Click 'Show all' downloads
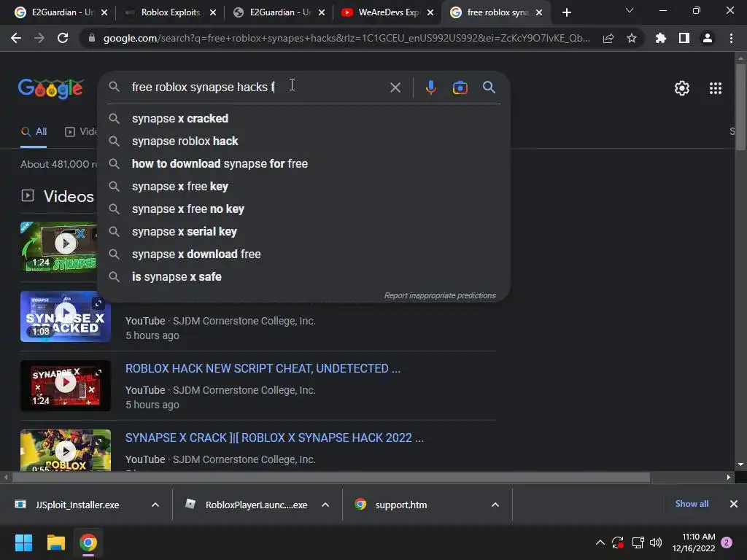Viewport: 747px width, 560px height. [692, 504]
